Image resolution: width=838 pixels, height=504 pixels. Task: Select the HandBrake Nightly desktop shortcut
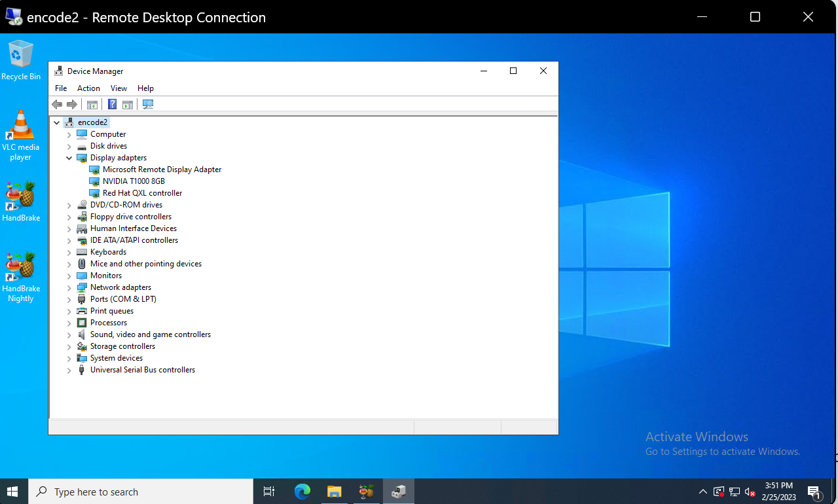click(21, 277)
